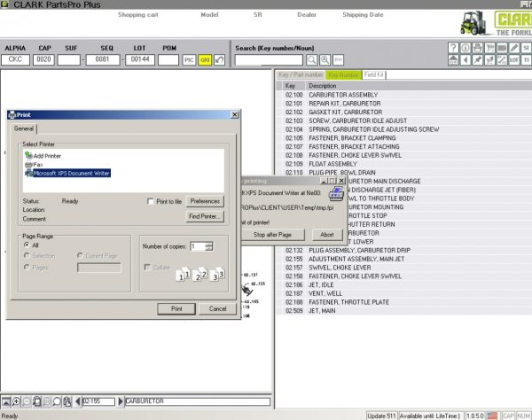The width and height of the screenshot is (532, 420).
Task: Select row 02.509 JET, MAIN
Action: tap(403, 311)
